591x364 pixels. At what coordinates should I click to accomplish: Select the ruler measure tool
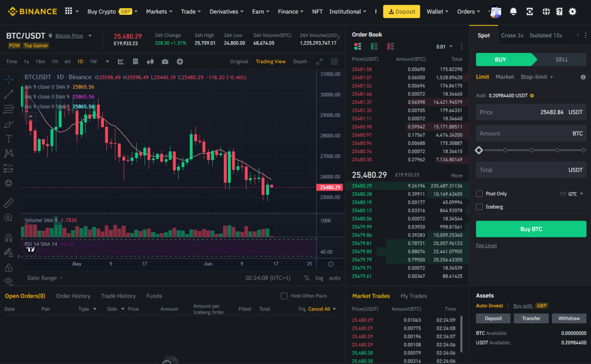[x=8, y=203]
